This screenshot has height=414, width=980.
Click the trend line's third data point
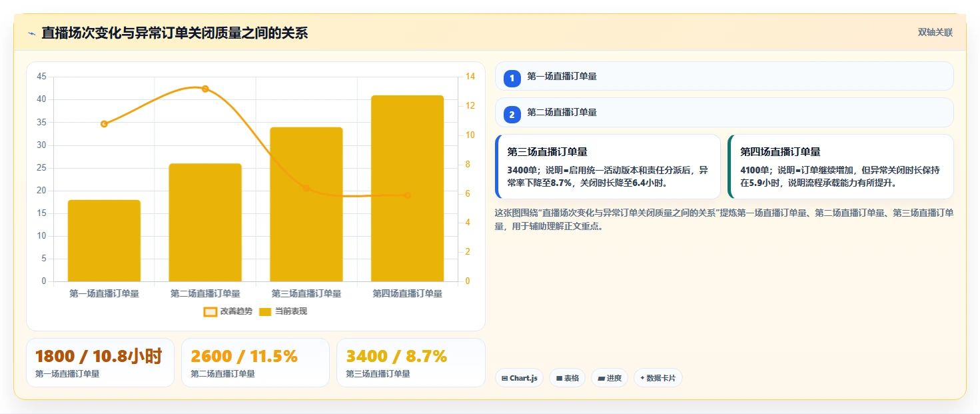[x=306, y=188]
